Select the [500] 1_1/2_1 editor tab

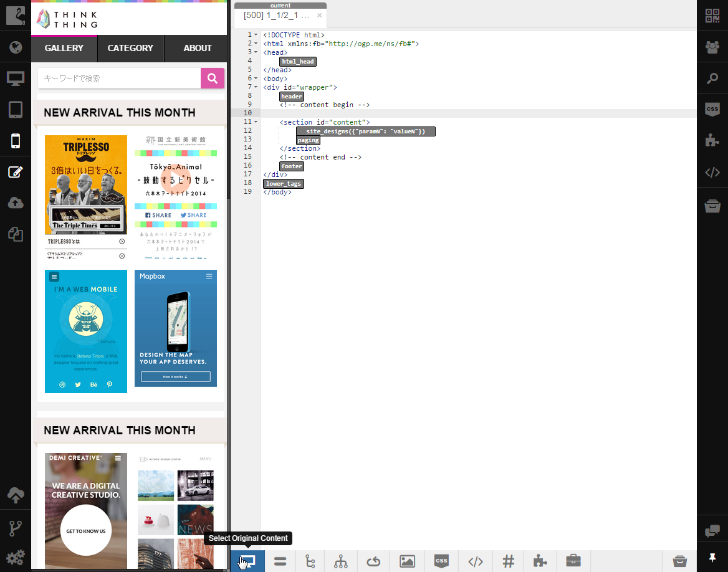276,16
